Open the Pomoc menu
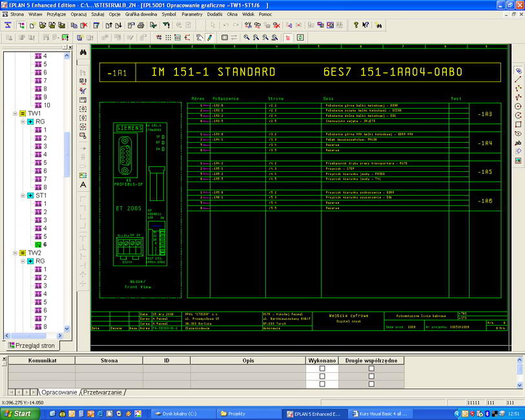 265,14
